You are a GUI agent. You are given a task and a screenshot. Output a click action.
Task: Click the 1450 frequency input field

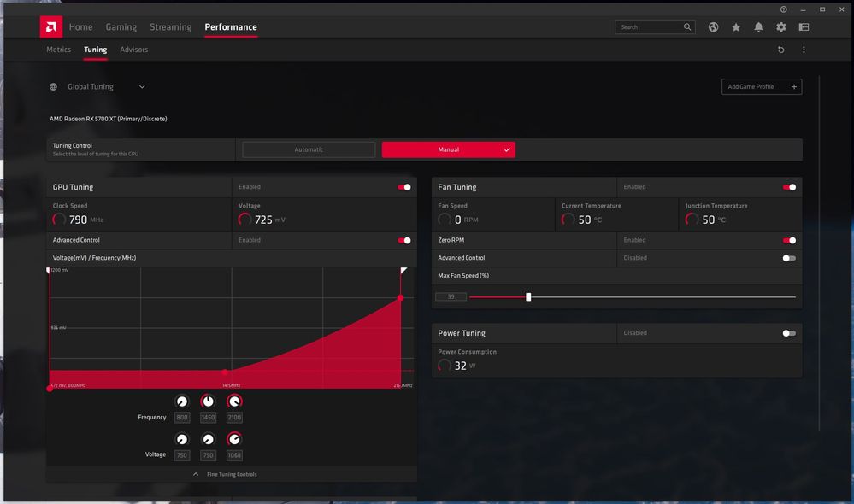(208, 418)
